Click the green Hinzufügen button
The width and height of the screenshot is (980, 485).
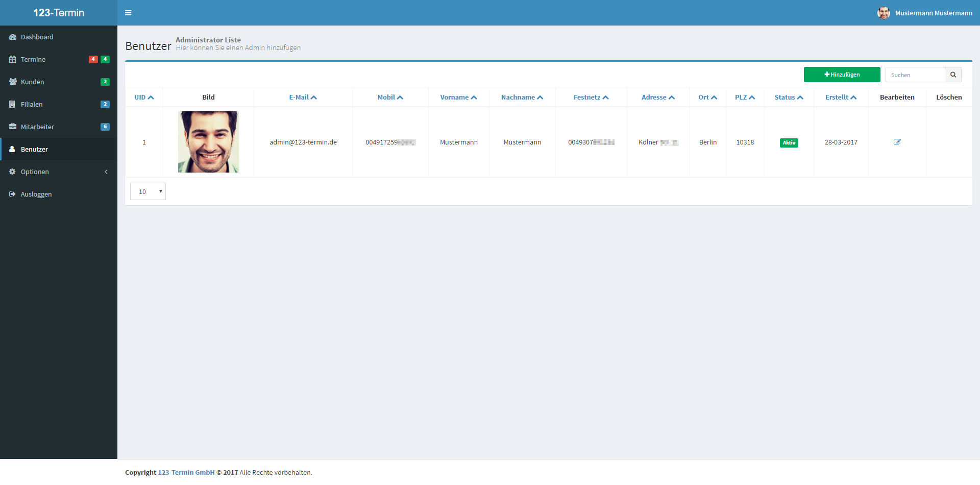click(x=842, y=75)
